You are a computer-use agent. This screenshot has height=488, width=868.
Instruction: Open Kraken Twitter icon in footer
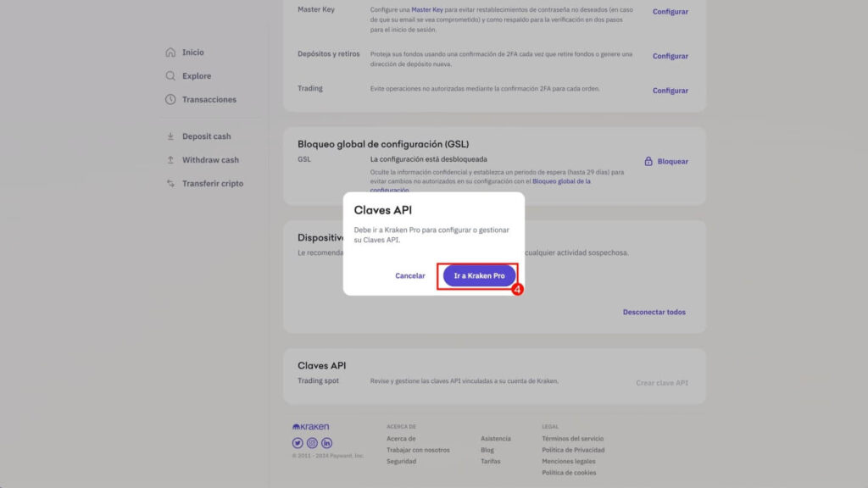coord(298,442)
